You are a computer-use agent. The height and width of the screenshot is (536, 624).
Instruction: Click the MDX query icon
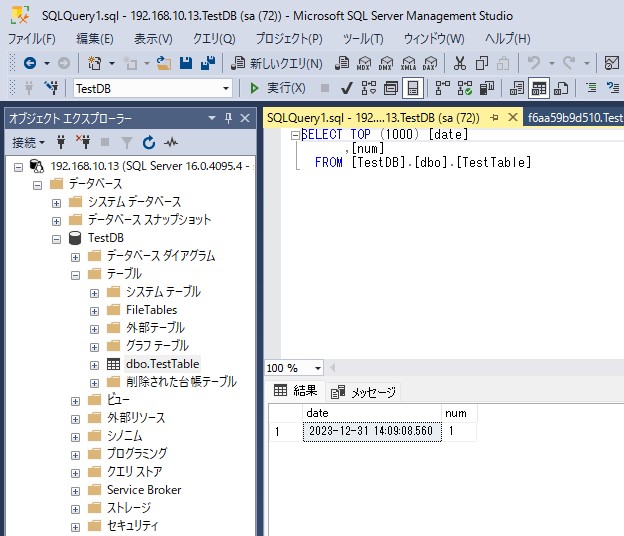(x=364, y=63)
